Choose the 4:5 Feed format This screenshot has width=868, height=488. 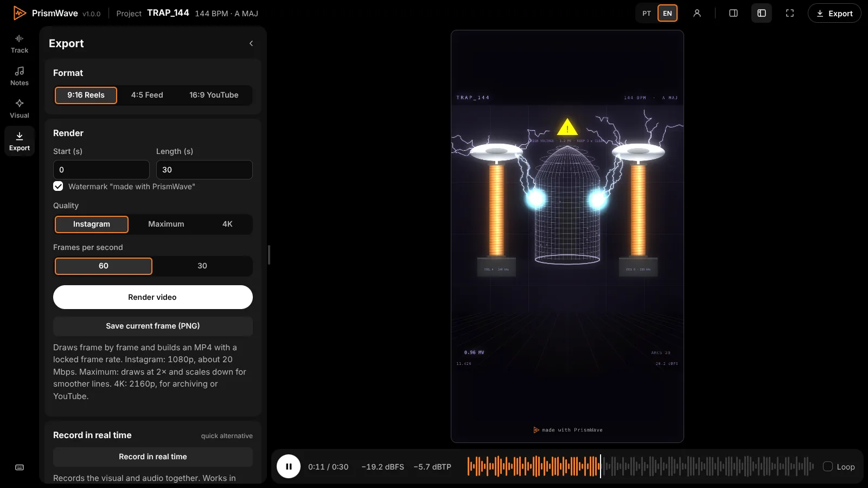click(x=147, y=95)
